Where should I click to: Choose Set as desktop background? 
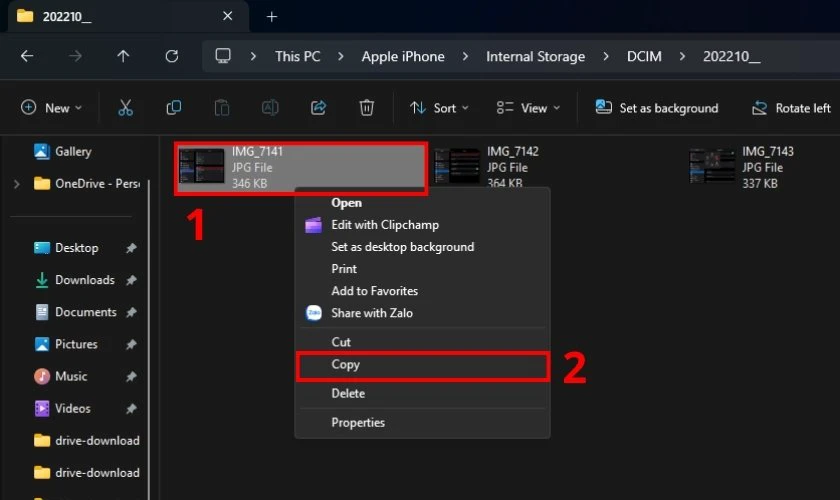tap(422, 247)
